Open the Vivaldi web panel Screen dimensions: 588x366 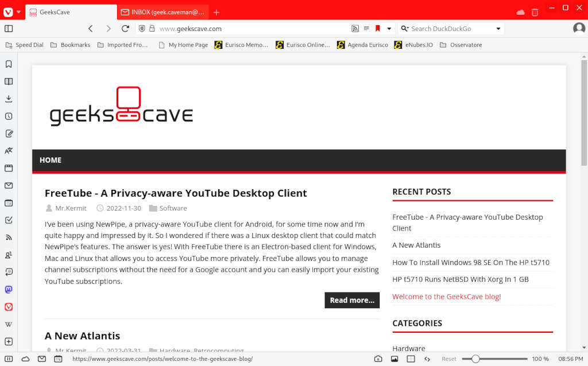[9, 307]
